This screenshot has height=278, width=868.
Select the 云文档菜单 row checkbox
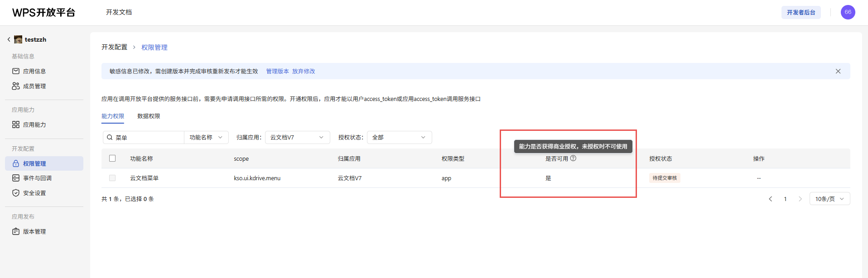112,178
